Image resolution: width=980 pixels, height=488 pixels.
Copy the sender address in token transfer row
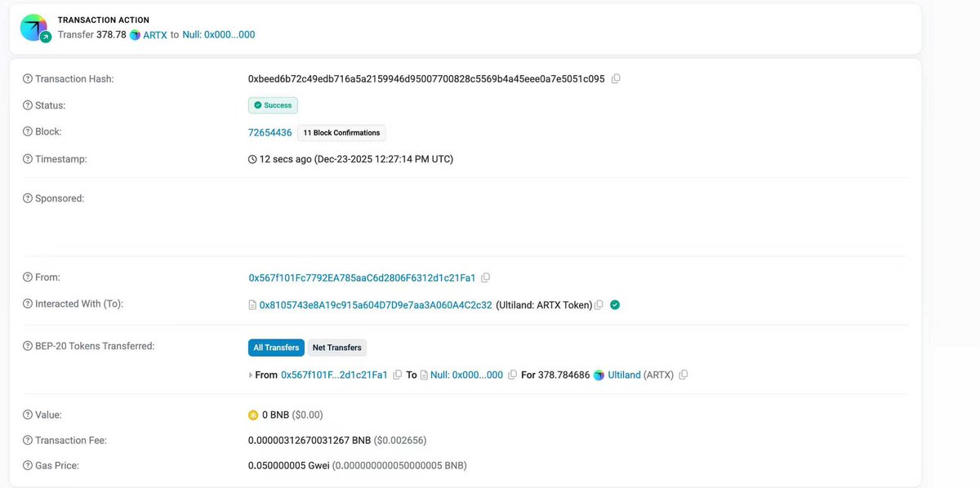click(397, 375)
